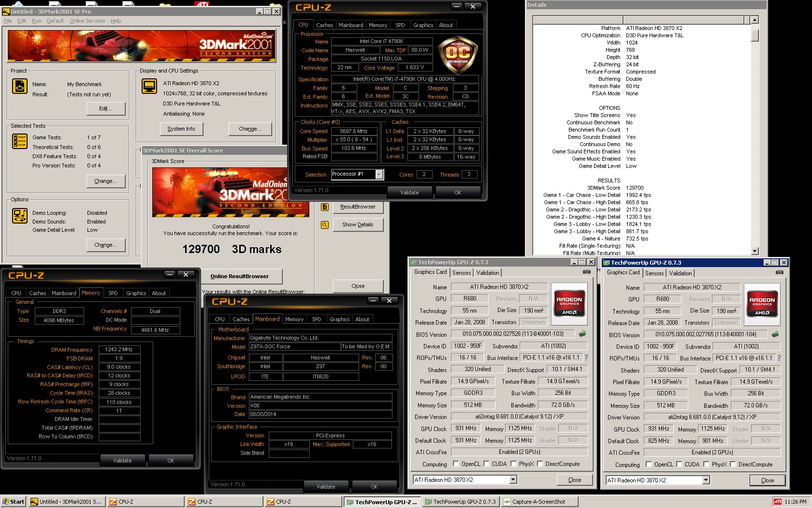Click the ATI tray icon near the clock
The image size is (812, 508).
778,502
